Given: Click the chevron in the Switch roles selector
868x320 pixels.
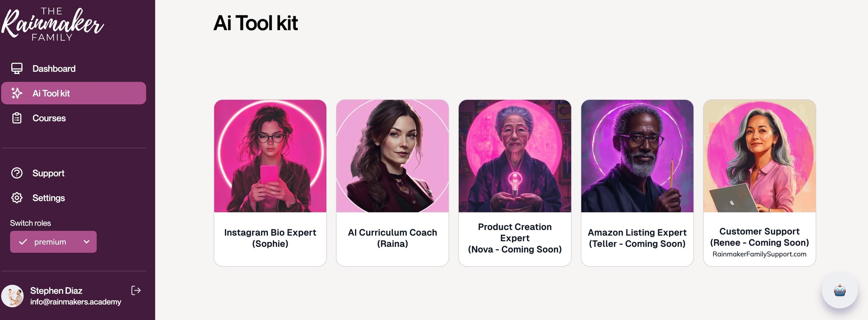Looking at the screenshot, I should tap(87, 242).
